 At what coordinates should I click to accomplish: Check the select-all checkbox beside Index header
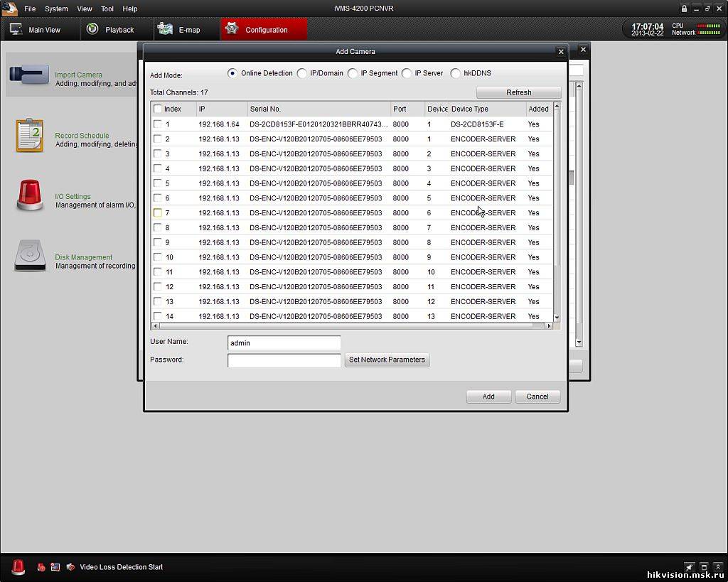pos(157,109)
